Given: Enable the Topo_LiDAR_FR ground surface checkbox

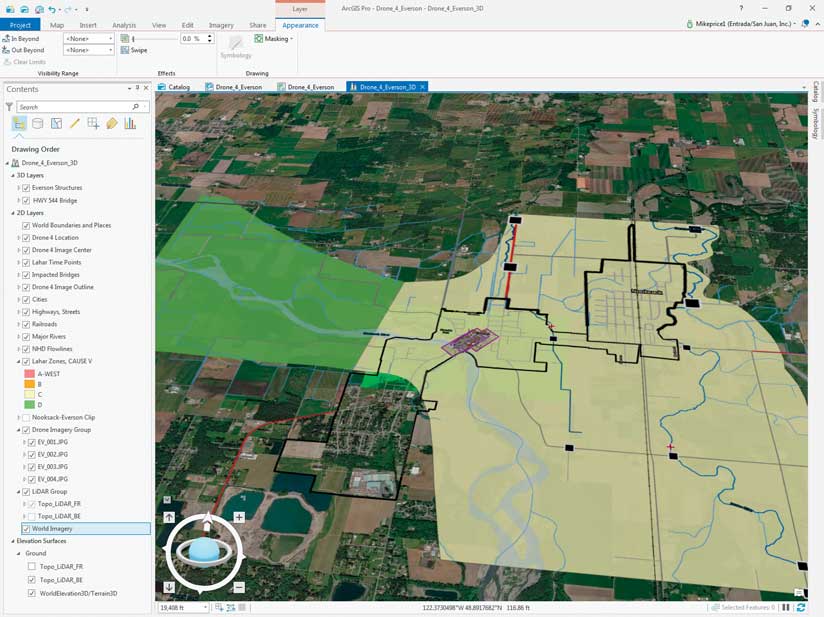Looking at the screenshot, I should 34,566.
